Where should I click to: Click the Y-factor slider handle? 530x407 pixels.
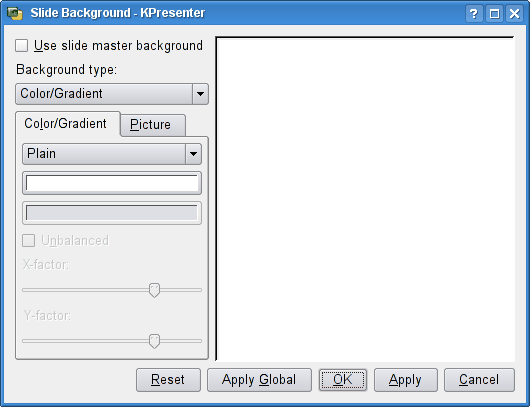coord(154,341)
